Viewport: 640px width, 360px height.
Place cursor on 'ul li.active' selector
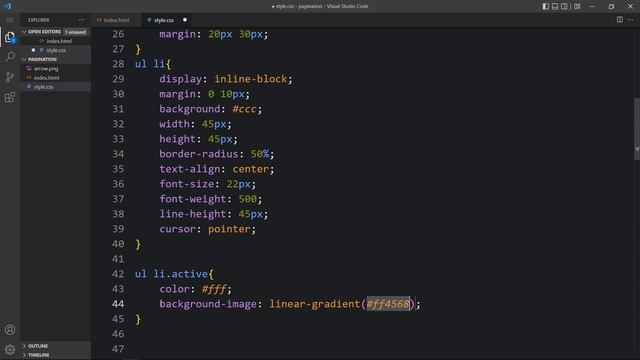tap(171, 274)
